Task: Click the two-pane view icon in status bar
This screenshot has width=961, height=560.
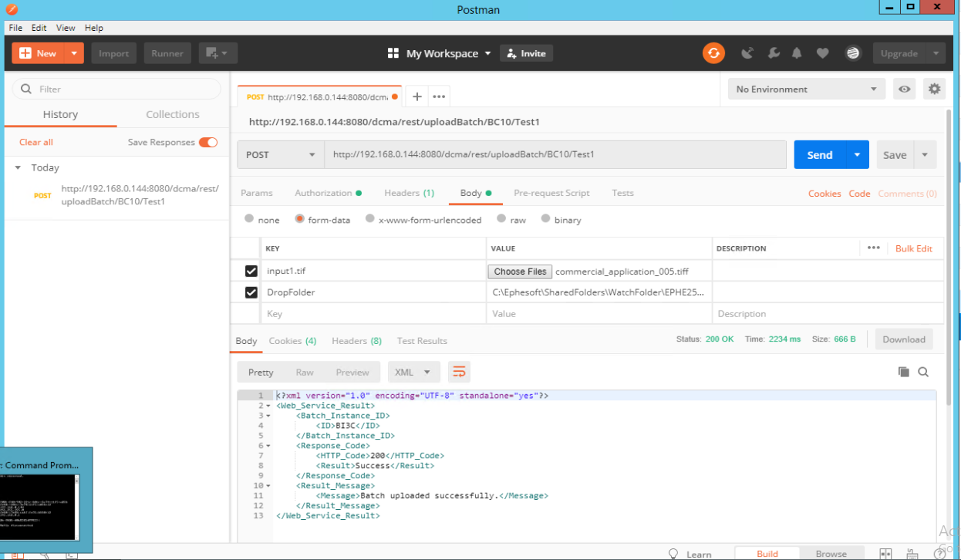Action: click(885, 554)
